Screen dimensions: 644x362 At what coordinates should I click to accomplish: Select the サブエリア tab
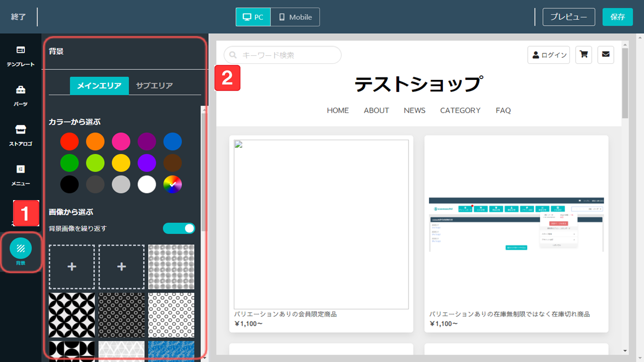[154, 85]
